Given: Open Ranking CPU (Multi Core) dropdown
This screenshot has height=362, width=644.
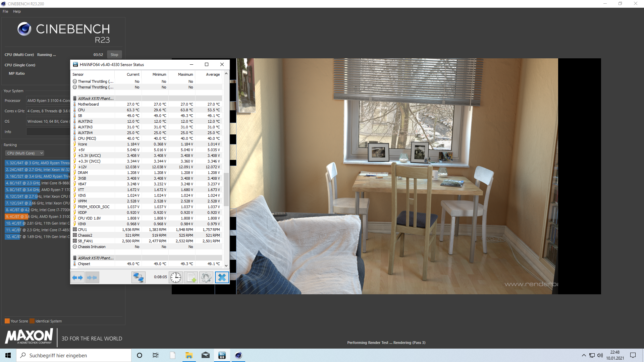Looking at the screenshot, I should [x=25, y=153].
